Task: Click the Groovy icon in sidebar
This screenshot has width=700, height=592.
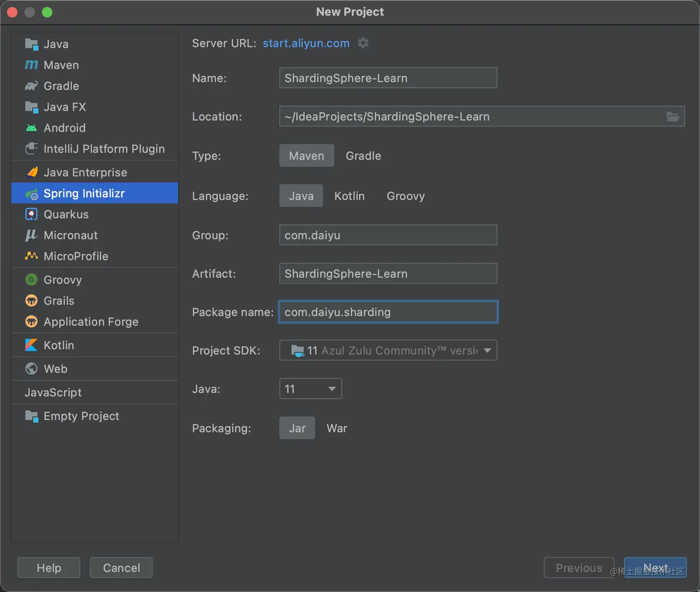Action: 31,279
